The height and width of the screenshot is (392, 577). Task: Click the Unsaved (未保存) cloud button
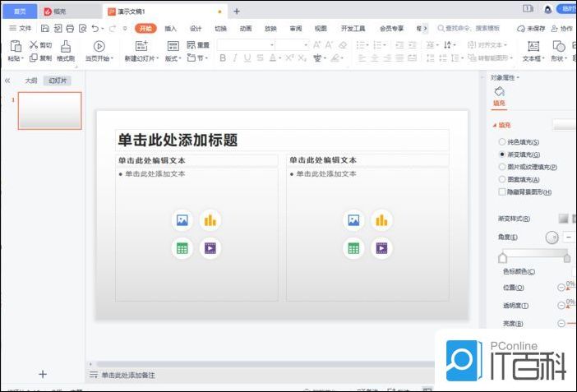[531, 28]
